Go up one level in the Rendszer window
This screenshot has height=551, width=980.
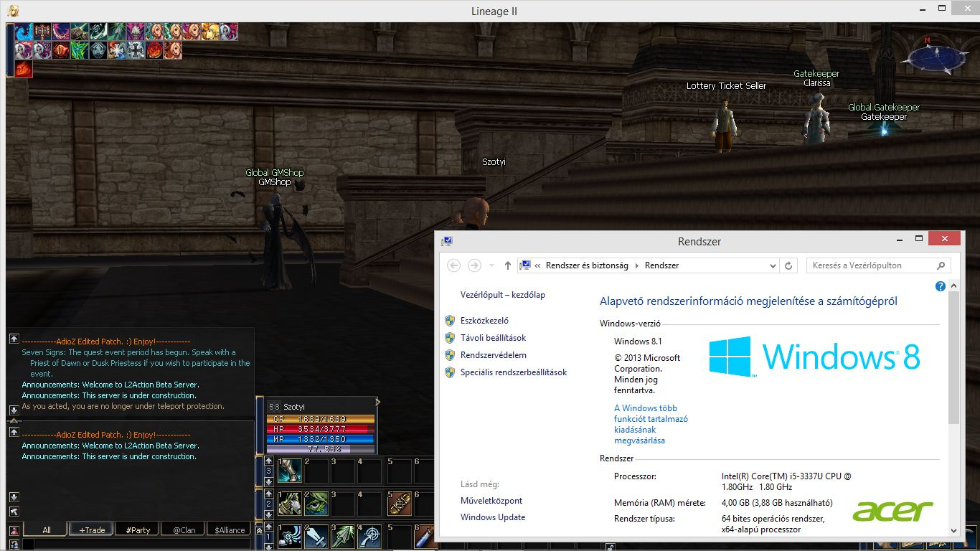(x=508, y=265)
